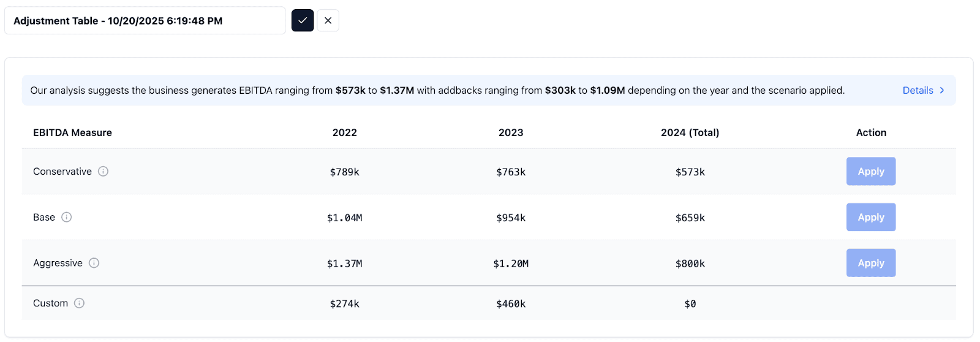Viewport: 980px width, 342px height.
Task: Click the Custom row label
Action: pyautogui.click(x=50, y=303)
